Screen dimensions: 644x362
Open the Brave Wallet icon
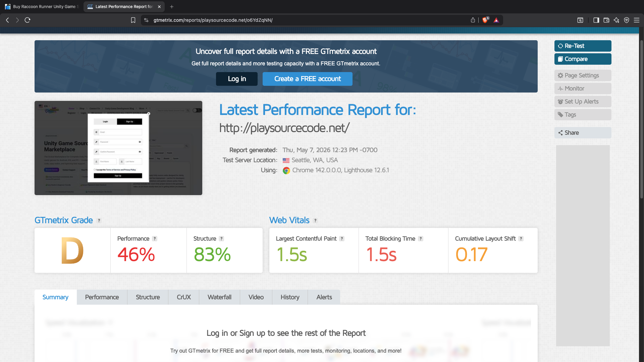point(606,20)
